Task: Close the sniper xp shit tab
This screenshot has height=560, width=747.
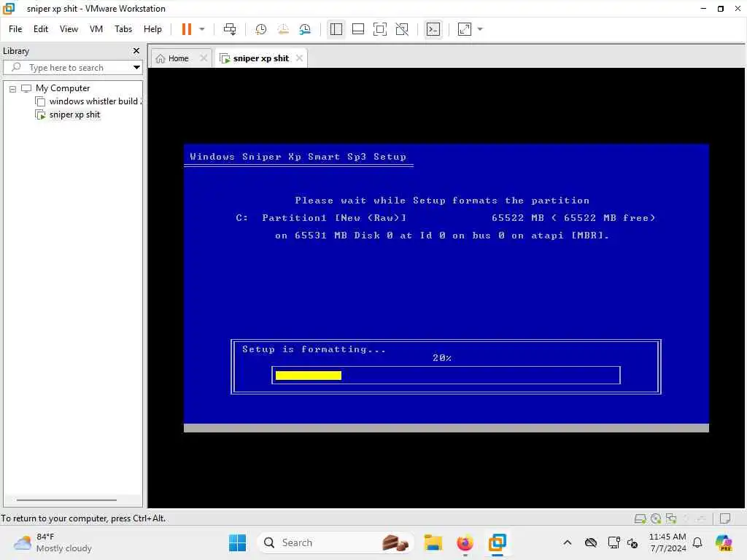Action: tap(299, 58)
